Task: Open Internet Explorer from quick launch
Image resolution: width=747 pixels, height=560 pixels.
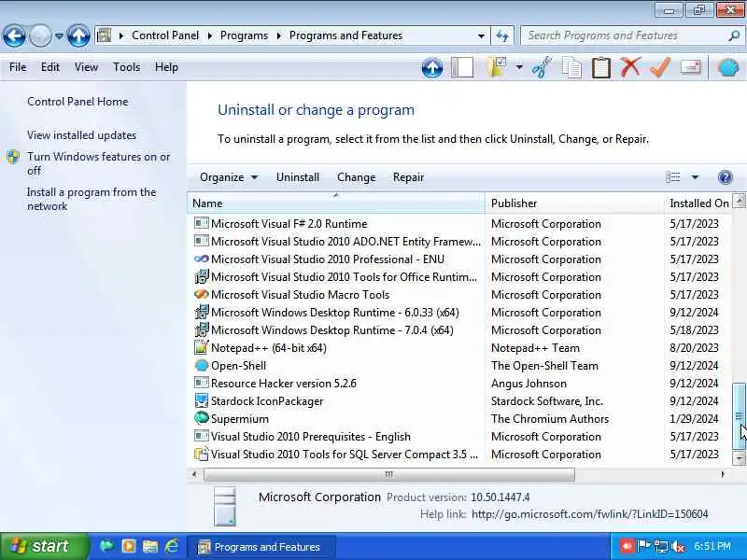Action: (172, 546)
